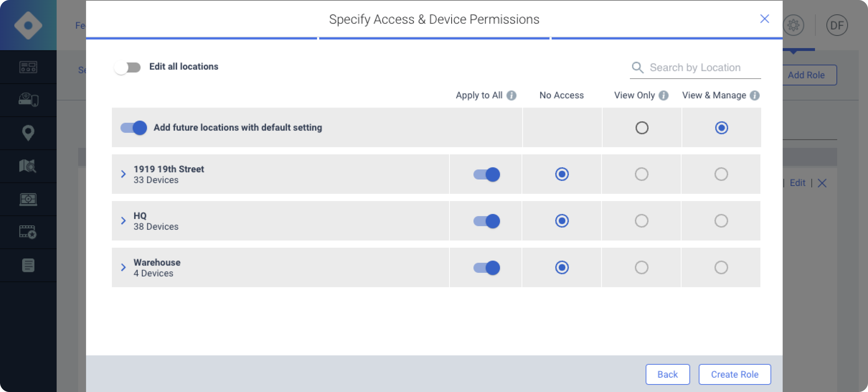Expand the 1919 19th Street location
This screenshot has width=868, height=392.
tap(123, 174)
